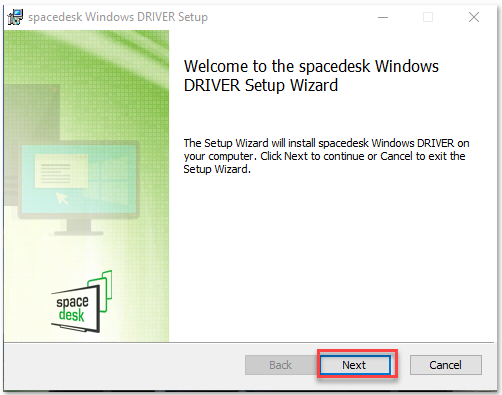This screenshot has height=395, width=502.
Task: Click the Next button
Action: pyautogui.click(x=355, y=365)
